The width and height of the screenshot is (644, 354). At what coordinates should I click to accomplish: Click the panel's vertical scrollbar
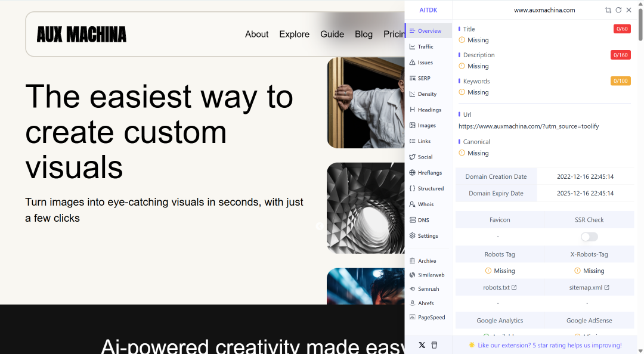point(640,24)
